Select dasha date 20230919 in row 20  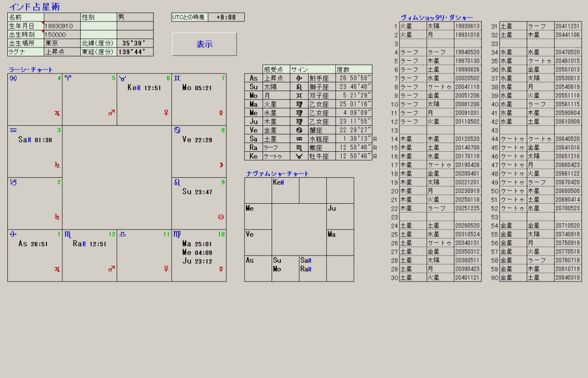tap(467, 191)
